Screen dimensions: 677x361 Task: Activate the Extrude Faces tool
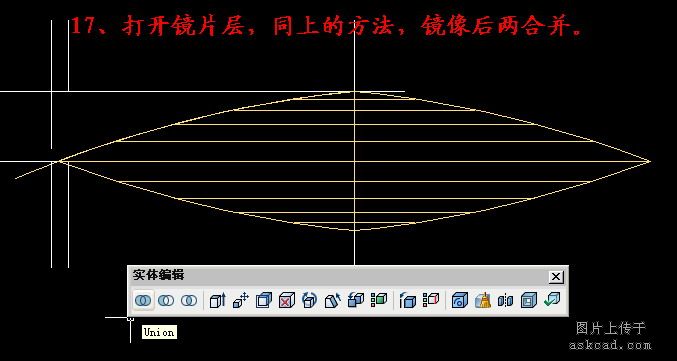[218, 300]
